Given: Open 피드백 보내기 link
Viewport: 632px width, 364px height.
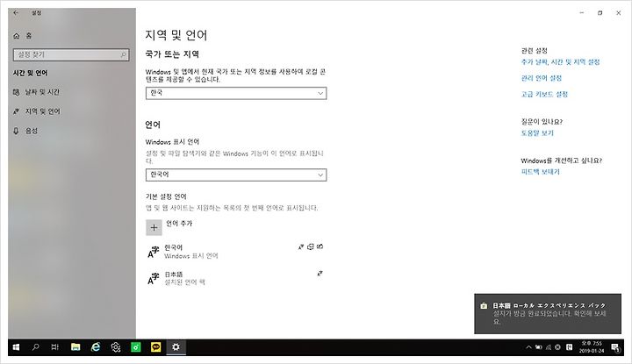Looking at the screenshot, I should [540, 172].
